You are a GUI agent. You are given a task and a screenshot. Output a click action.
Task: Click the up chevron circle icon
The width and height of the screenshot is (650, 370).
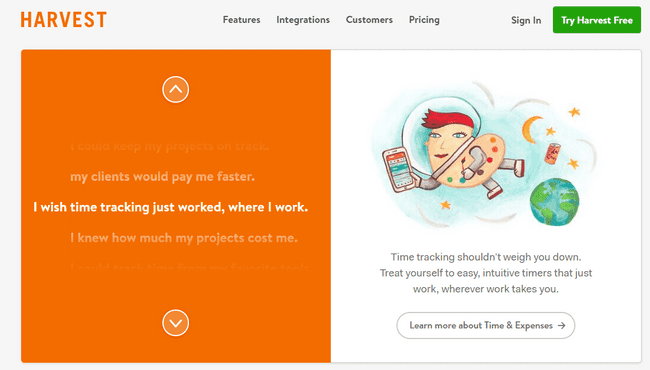click(175, 89)
